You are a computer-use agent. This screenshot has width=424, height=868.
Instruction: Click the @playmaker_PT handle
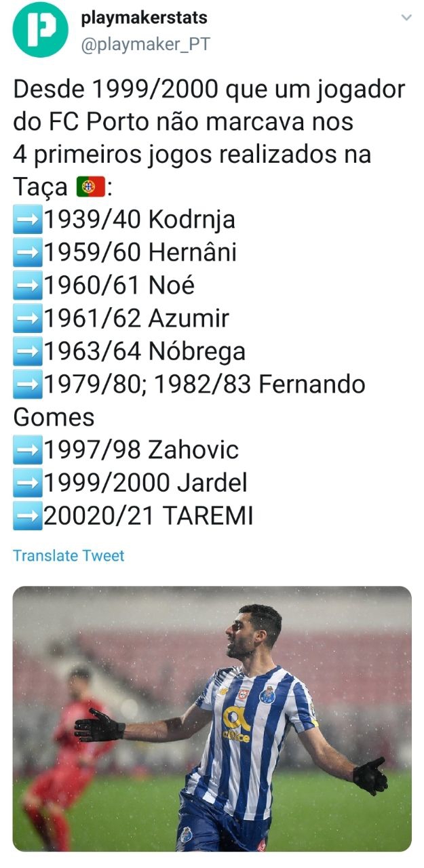[145, 45]
